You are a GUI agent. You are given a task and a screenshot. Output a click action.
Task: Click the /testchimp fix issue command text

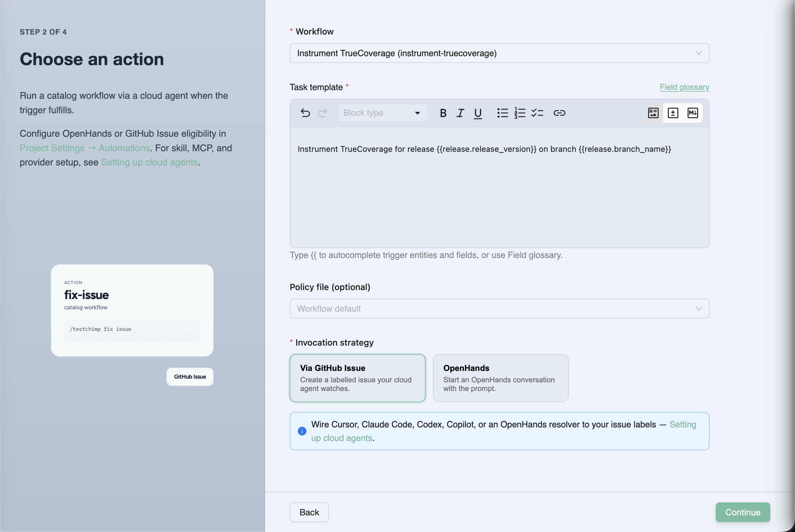click(x=100, y=329)
